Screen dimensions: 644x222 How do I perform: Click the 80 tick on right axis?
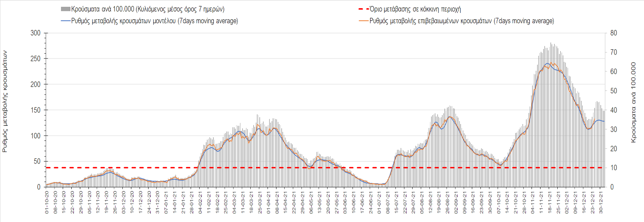pyautogui.click(x=613, y=33)
